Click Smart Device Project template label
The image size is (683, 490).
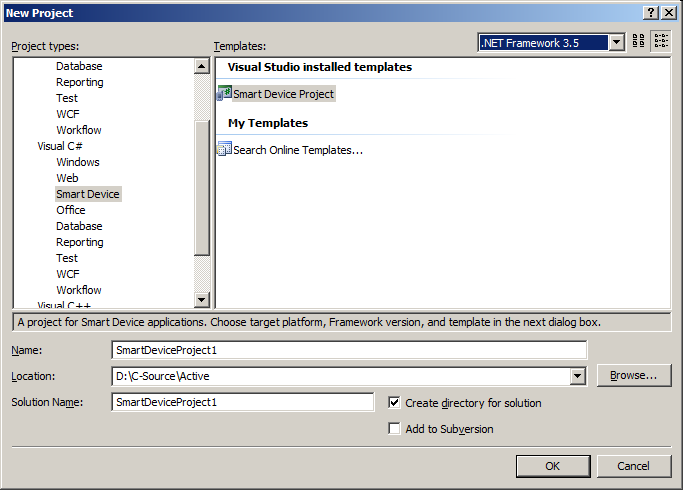284,94
